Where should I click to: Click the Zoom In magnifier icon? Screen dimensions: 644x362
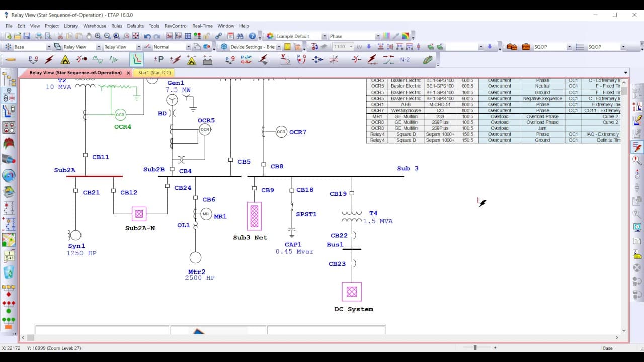(x=98, y=36)
